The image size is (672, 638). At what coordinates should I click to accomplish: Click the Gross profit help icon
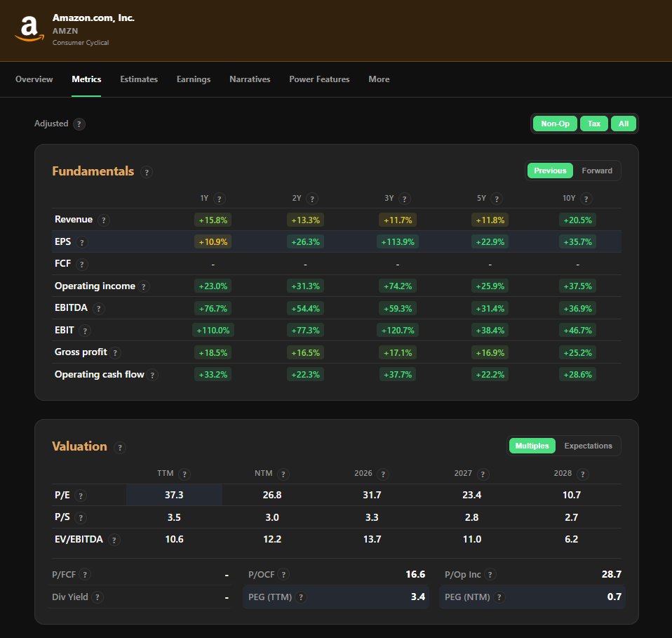tap(115, 353)
